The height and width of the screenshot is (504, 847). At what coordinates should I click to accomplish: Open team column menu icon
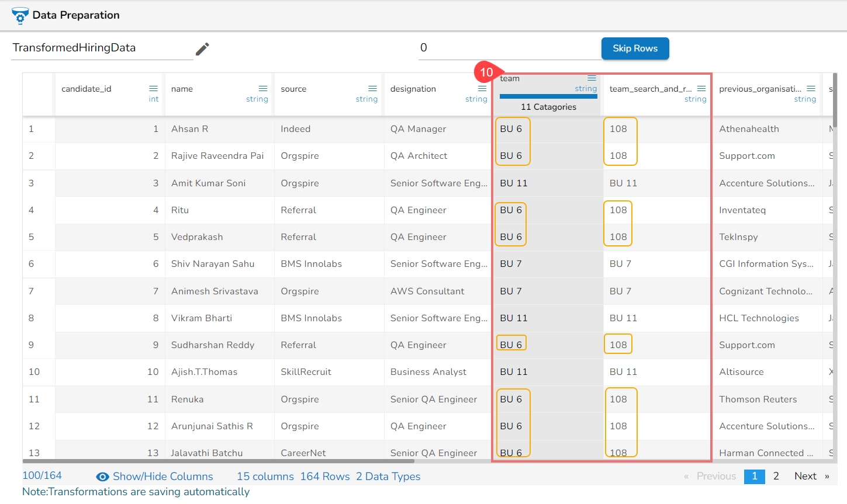click(x=592, y=78)
